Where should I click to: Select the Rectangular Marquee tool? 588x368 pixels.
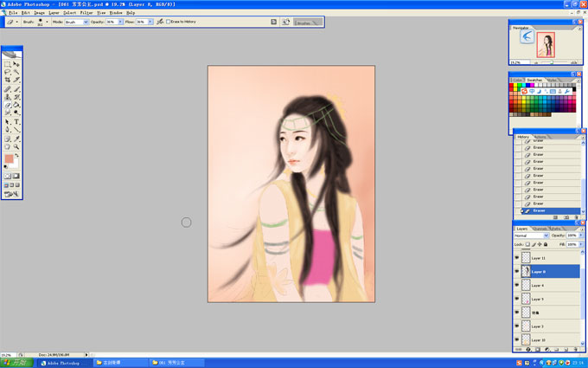(x=7, y=64)
